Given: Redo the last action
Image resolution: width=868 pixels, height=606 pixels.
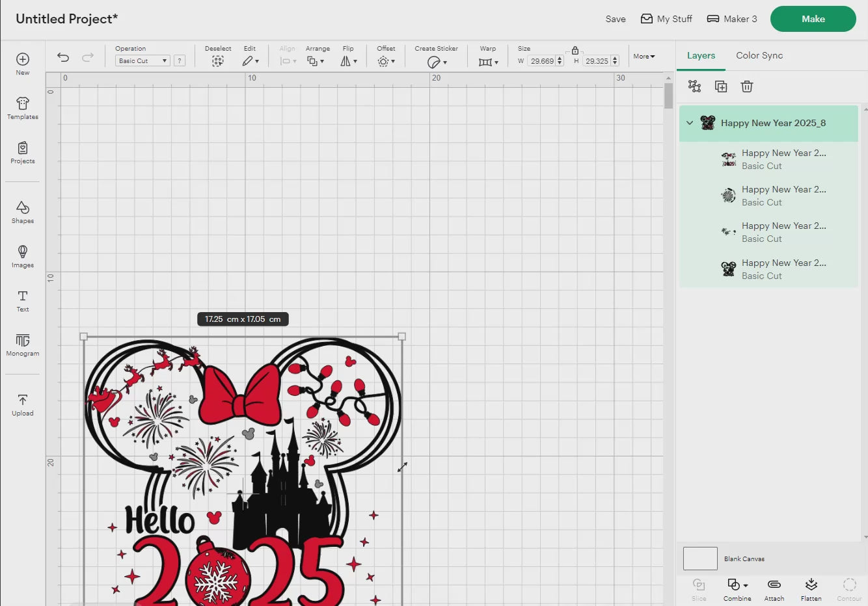Looking at the screenshot, I should point(88,57).
